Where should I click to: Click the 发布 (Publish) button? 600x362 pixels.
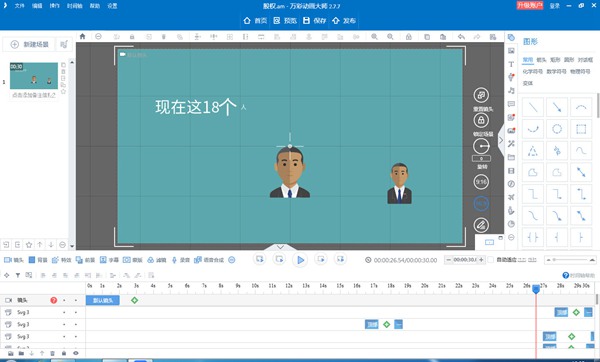tap(344, 21)
